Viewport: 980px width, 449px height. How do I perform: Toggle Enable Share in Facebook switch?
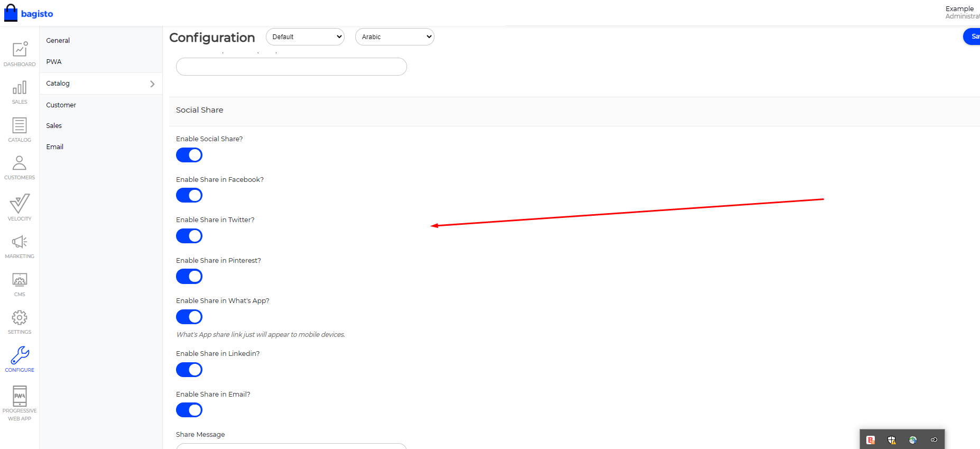click(189, 195)
